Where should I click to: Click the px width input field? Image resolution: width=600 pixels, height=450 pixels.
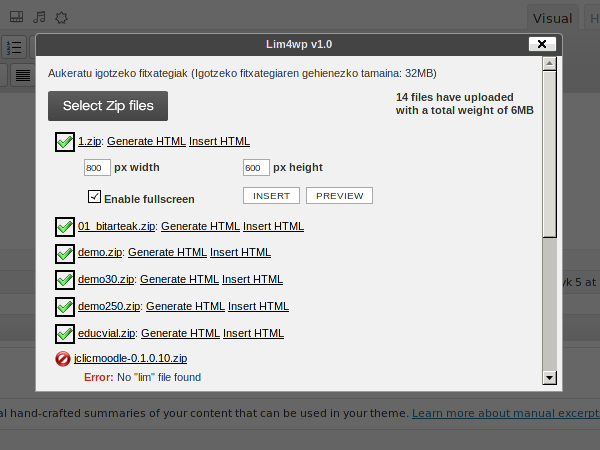click(97, 168)
